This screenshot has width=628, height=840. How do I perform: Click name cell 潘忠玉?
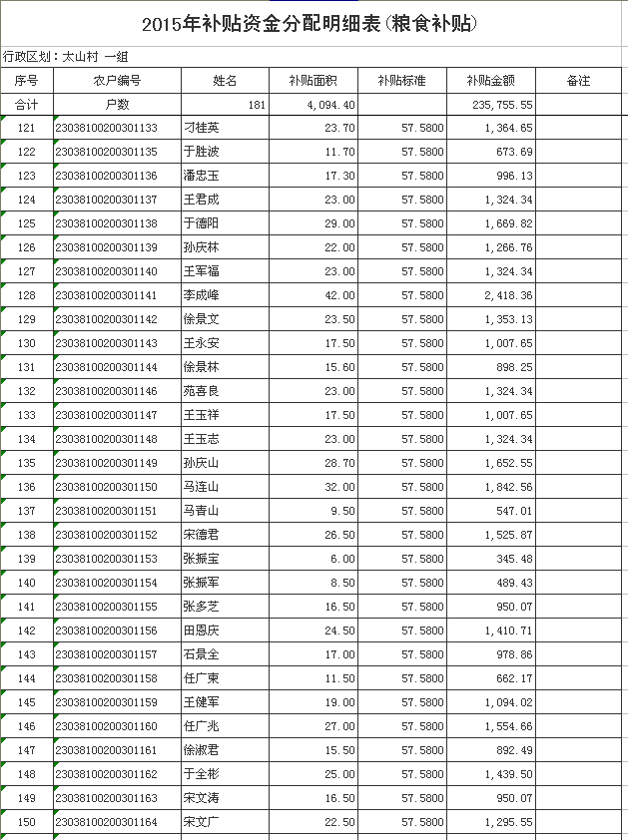226,176
